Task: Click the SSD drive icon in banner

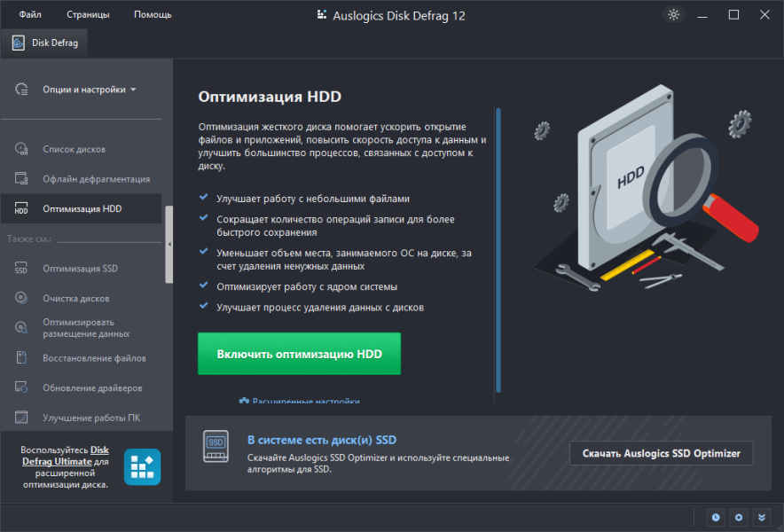Action: pos(216,446)
